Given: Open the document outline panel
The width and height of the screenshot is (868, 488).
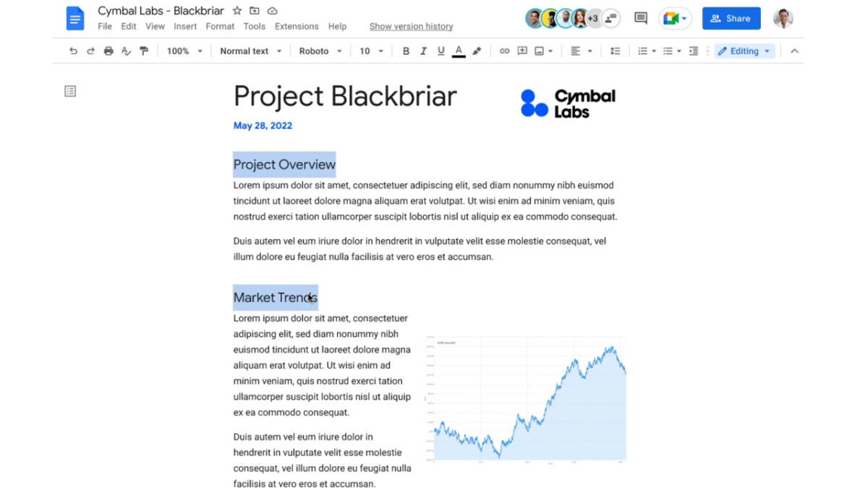Looking at the screenshot, I should point(69,90).
